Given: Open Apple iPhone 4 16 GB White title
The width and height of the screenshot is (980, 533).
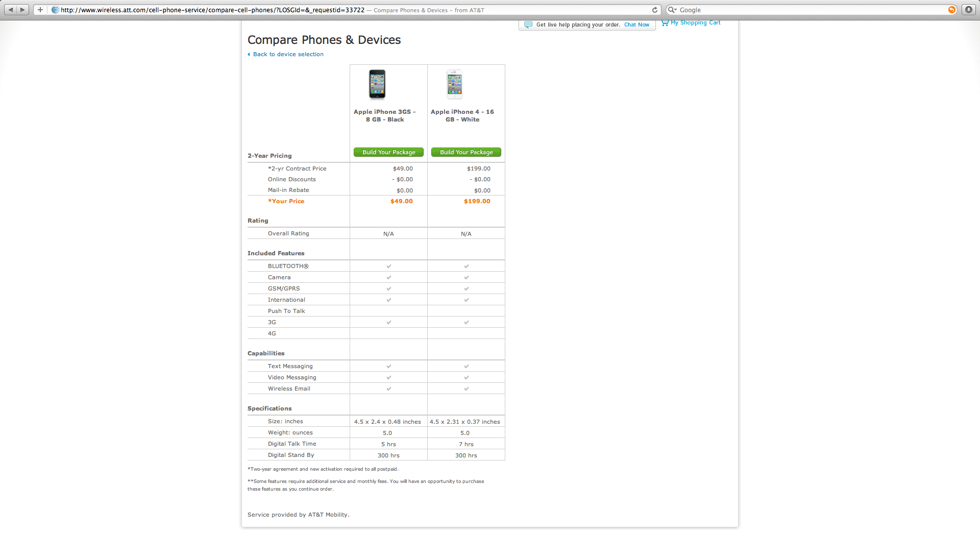Looking at the screenshot, I should click(462, 115).
